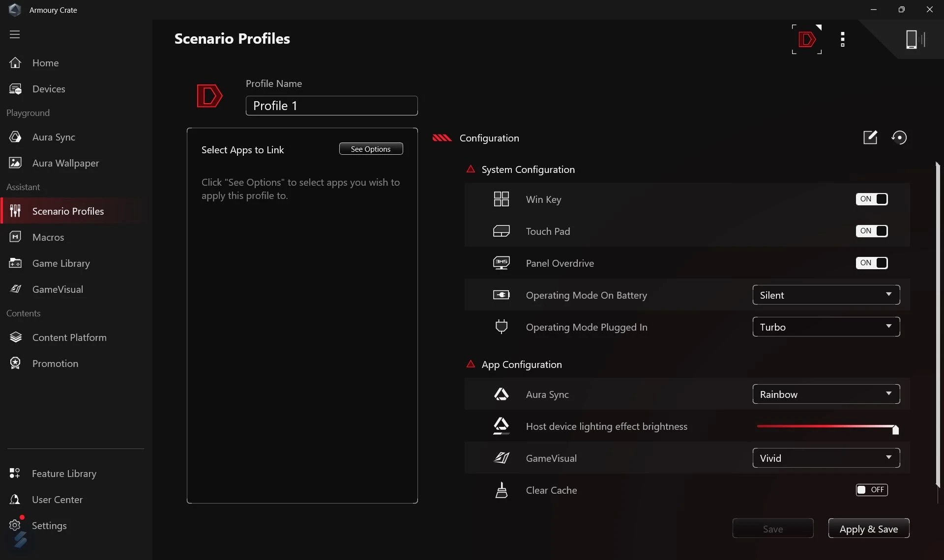Image resolution: width=944 pixels, height=560 pixels.
Task: Click the Feature Library icon
Action: 15,473
